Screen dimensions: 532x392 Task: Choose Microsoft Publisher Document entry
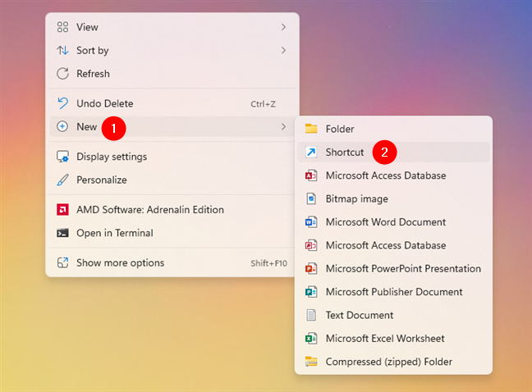[x=393, y=292]
